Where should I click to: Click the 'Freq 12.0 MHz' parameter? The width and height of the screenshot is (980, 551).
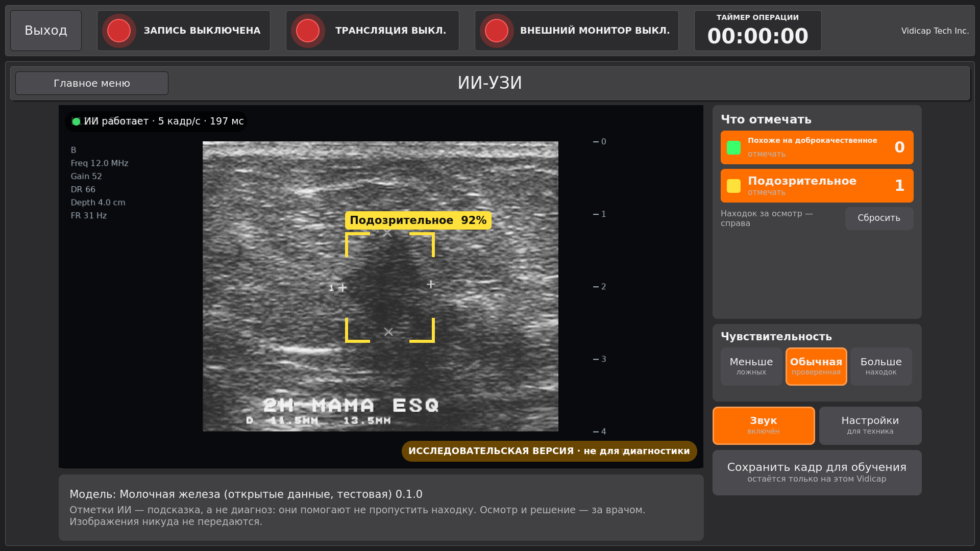click(x=100, y=163)
